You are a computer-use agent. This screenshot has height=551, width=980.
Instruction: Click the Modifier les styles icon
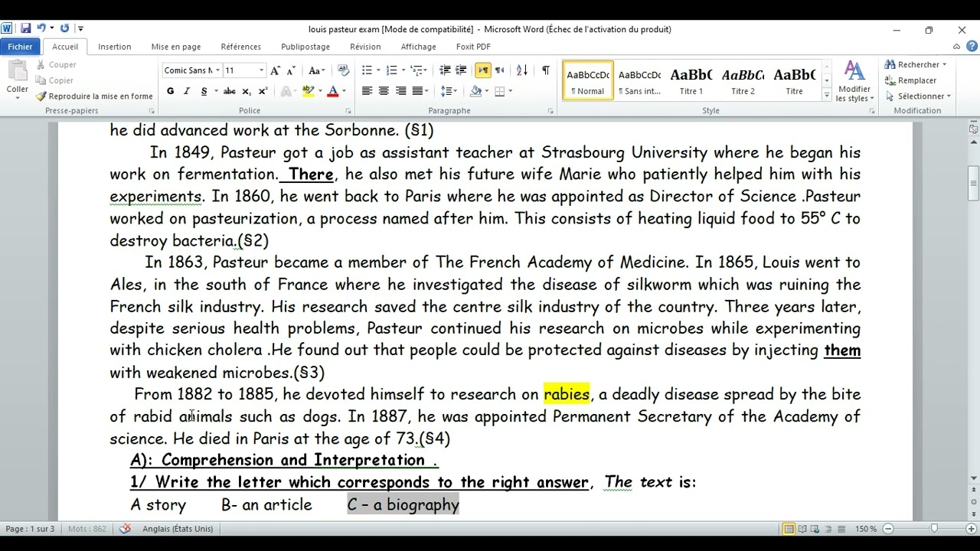tap(854, 82)
